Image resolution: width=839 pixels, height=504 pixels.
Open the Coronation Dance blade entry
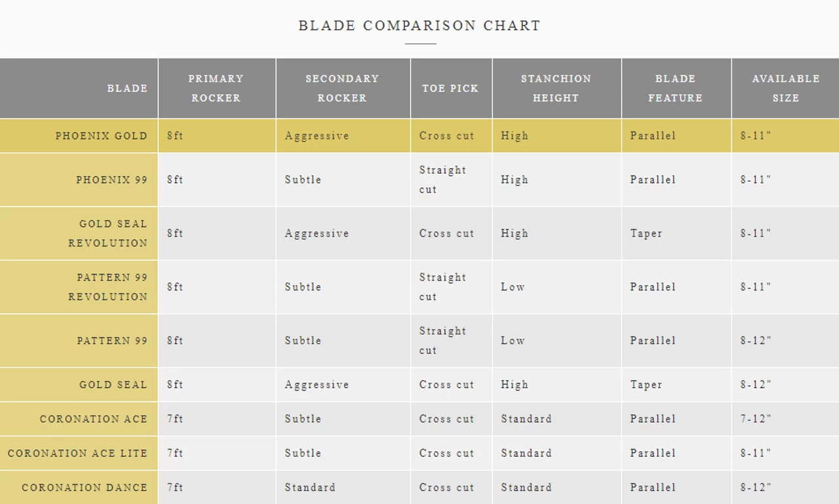point(85,488)
